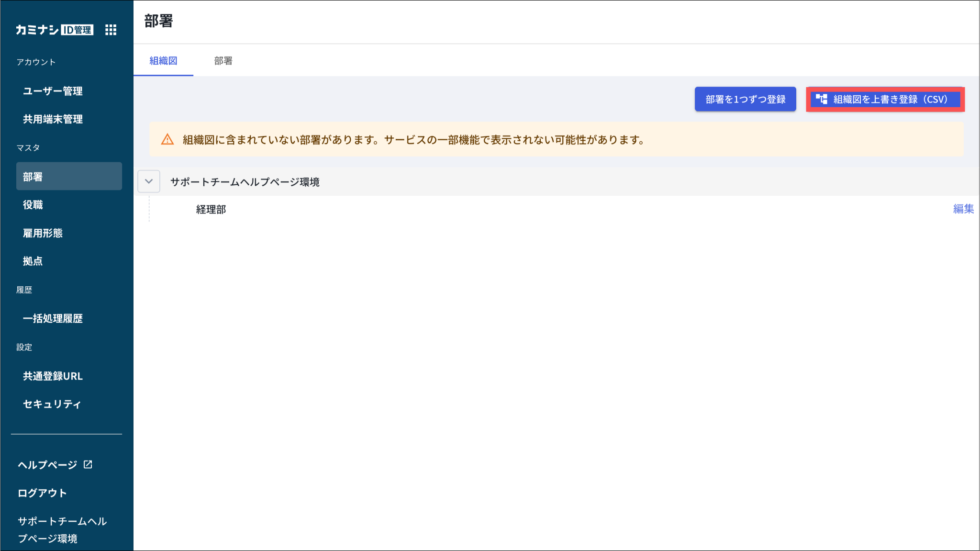The height and width of the screenshot is (551, 980).
Task: Go to 雇用形態 in the sidebar
Action: tap(43, 233)
